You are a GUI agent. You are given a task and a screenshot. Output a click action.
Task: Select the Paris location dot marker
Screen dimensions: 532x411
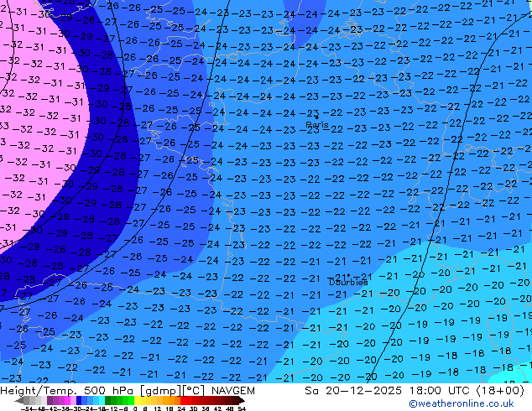[x=316, y=117]
